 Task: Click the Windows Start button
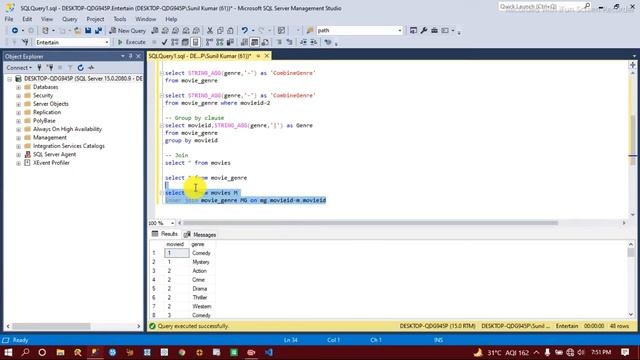8,352
